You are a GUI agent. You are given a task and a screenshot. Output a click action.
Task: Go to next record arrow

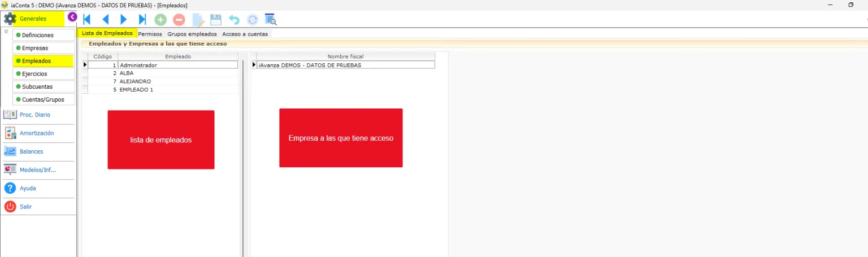pyautogui.click(x=123, y=20)
